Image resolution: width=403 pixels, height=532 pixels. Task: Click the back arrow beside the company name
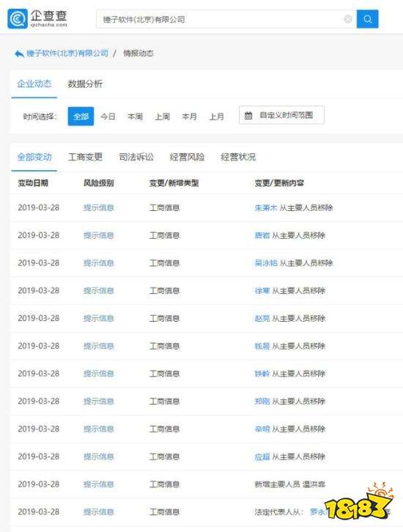point(19,53)
